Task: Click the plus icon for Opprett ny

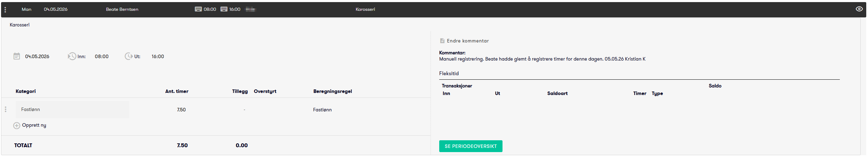Action: pyautogui.click(x=17, y=126)
